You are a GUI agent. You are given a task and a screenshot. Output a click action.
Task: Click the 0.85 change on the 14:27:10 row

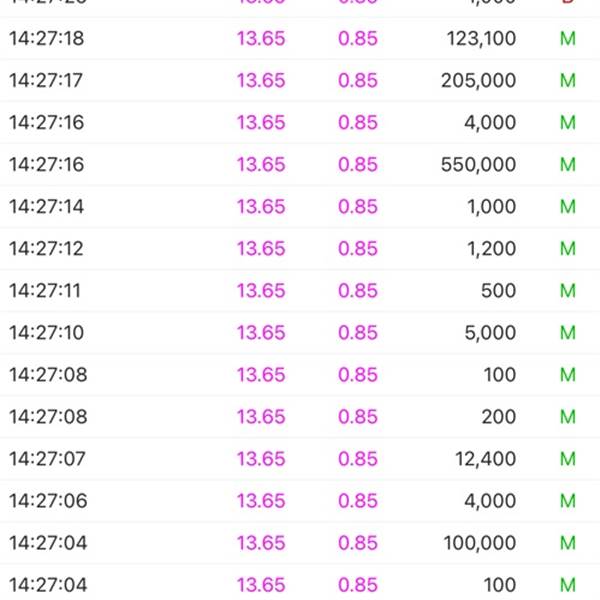(x=358, y=333)
